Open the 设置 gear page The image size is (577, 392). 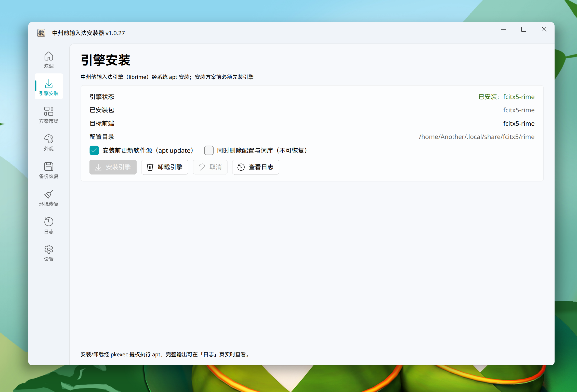49,253
